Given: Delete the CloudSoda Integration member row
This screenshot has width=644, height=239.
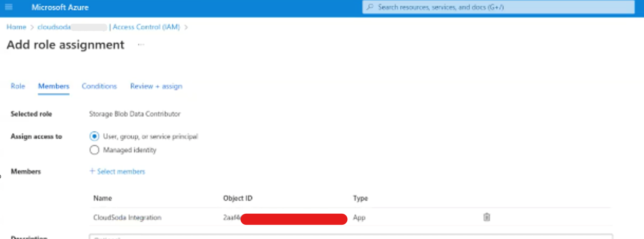Looking at the screenshot, I should tap(486, 217).
